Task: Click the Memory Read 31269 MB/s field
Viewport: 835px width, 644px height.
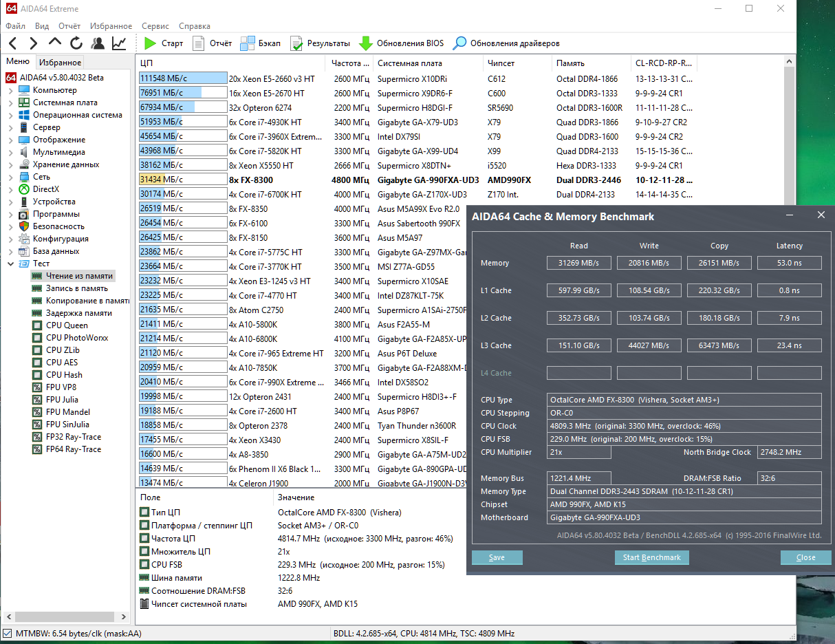Action: (x=578, y=263)
